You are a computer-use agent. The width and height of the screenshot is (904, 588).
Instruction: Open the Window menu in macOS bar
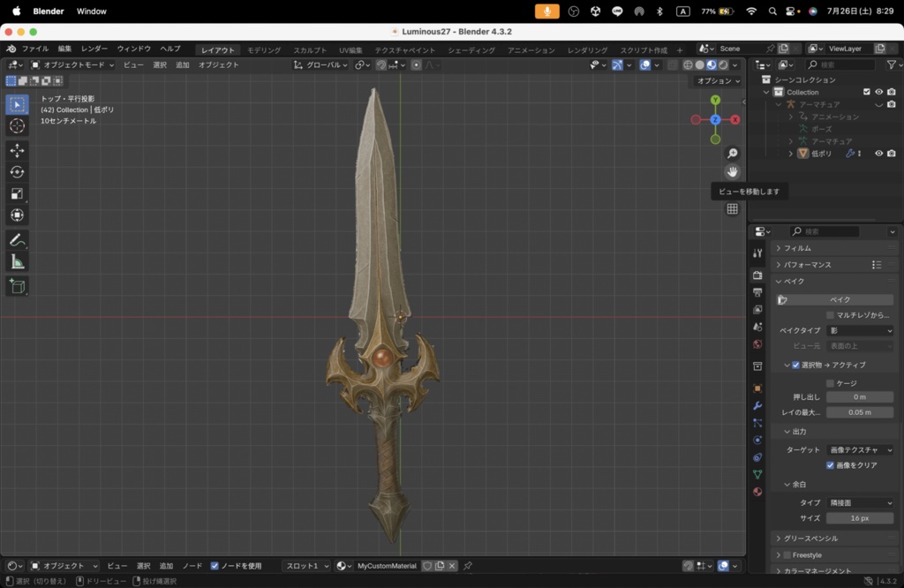92,11
